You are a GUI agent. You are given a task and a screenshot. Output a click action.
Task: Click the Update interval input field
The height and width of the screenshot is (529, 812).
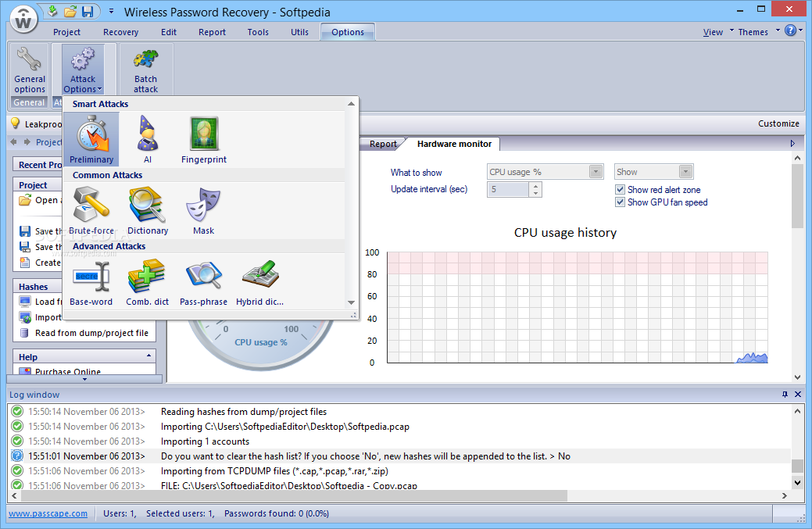[508, 189]
